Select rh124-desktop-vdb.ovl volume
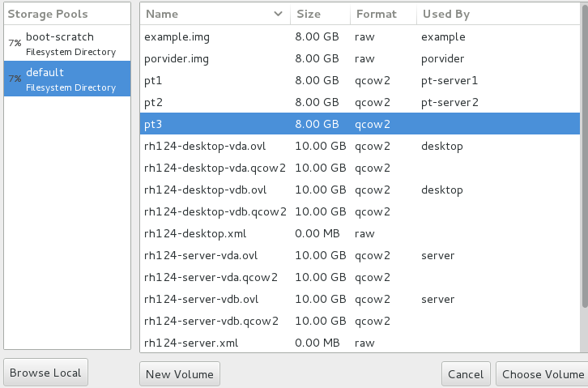This screenshot has height=388, width=588. coord(360,190)
